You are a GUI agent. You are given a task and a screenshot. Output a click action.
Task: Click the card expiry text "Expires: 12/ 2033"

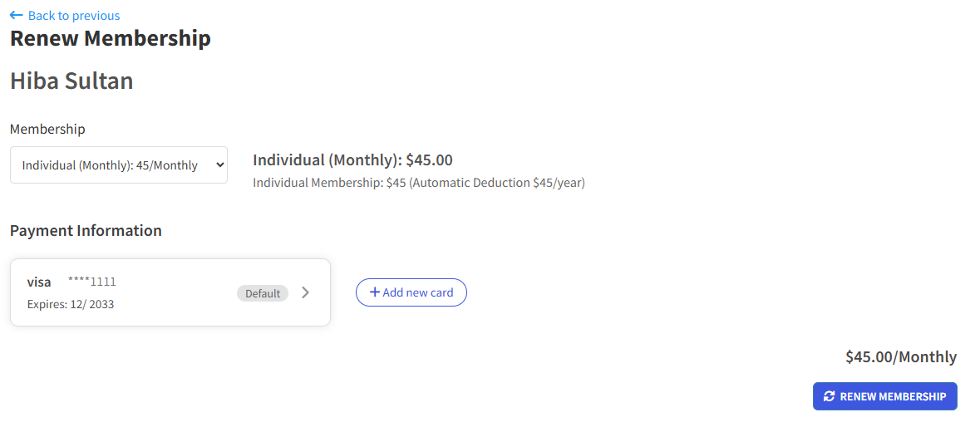coord(71,305)
